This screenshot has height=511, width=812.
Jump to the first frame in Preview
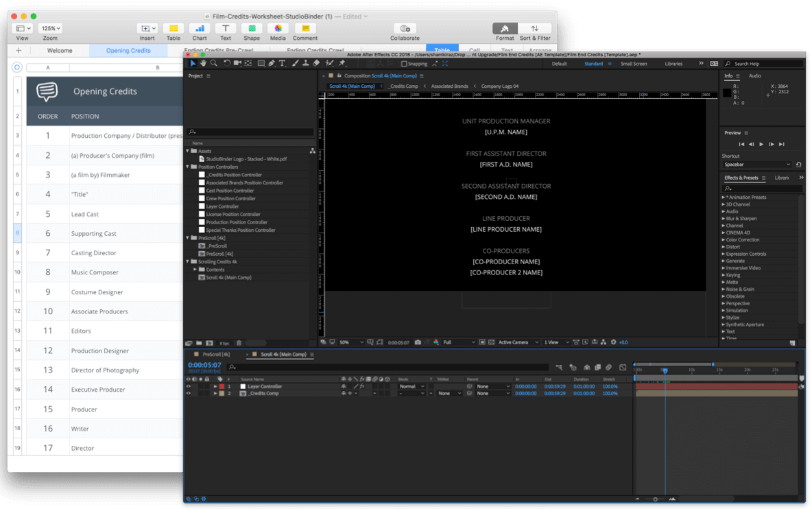pos(741,145)
